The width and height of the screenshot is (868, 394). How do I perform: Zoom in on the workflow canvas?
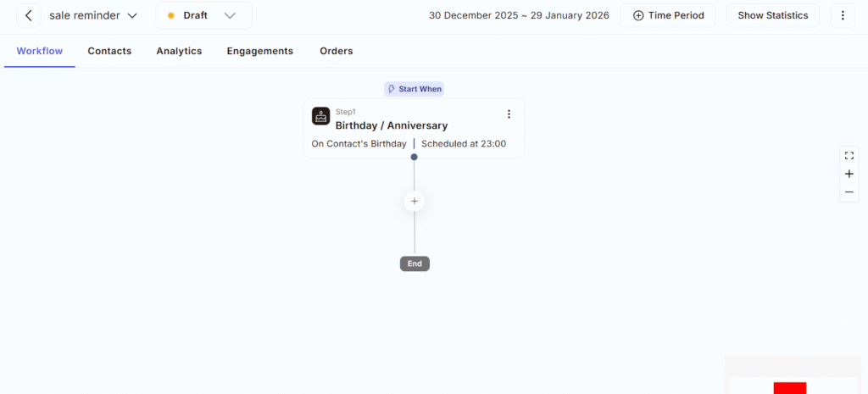click(x=849, y=174)
